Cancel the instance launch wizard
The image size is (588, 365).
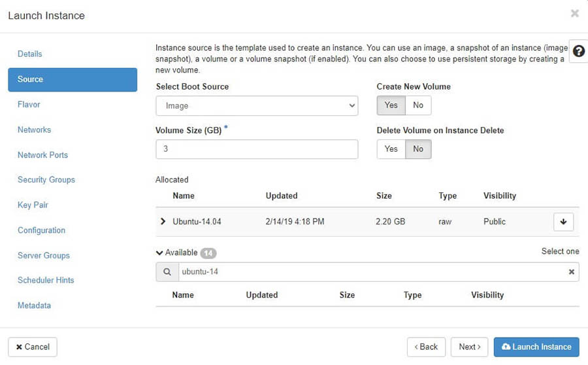coord(33,347)
